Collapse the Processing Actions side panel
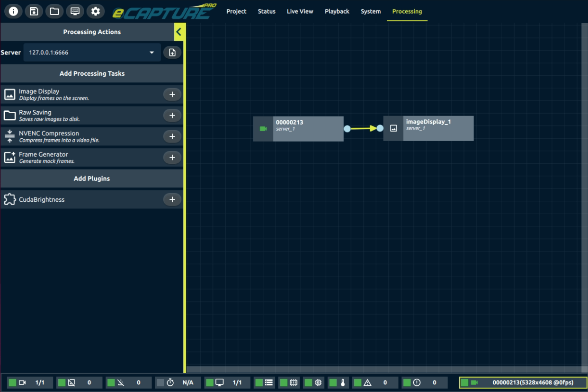 [x=178, y=32]
